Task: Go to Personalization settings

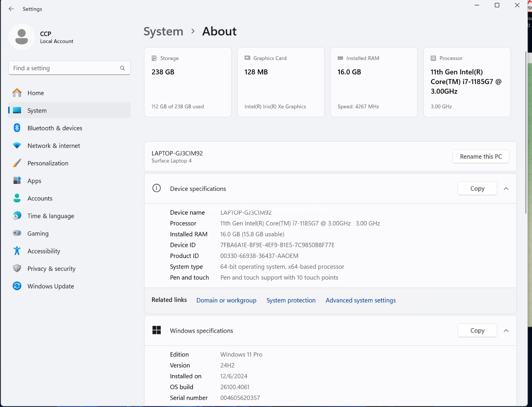Action: point(70,163)
